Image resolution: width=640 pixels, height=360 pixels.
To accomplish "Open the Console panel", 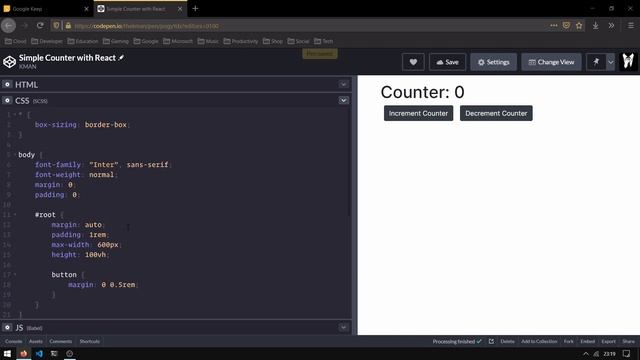I will [13, 341].
